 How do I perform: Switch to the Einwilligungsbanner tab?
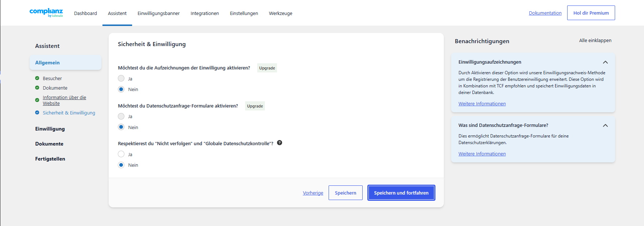pos(158,13)
